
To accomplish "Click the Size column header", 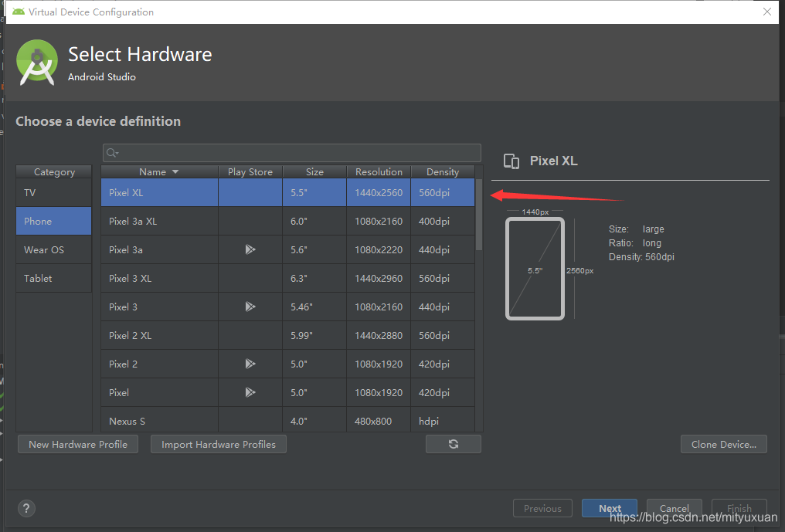I will click(314, 171).
